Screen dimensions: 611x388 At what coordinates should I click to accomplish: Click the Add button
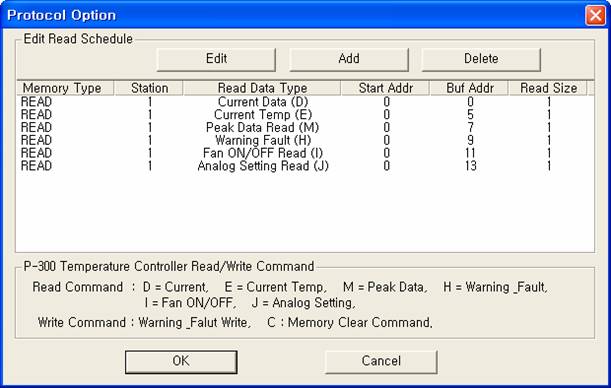point(349,59)
